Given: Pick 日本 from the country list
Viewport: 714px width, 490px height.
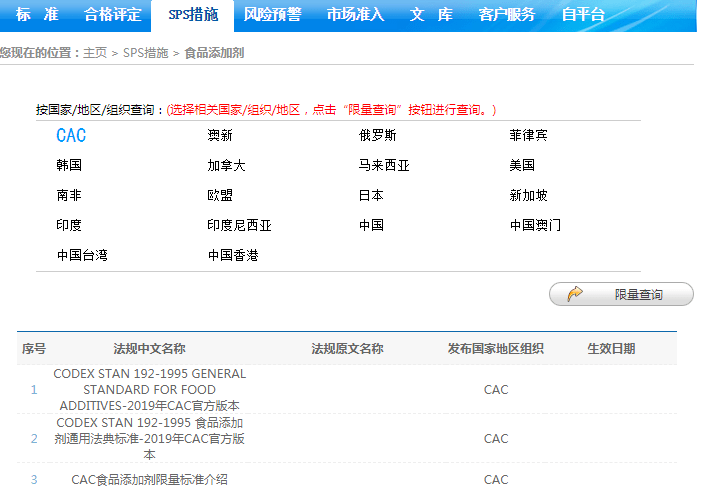Looking at the screenshot, I should click(371, 195).
